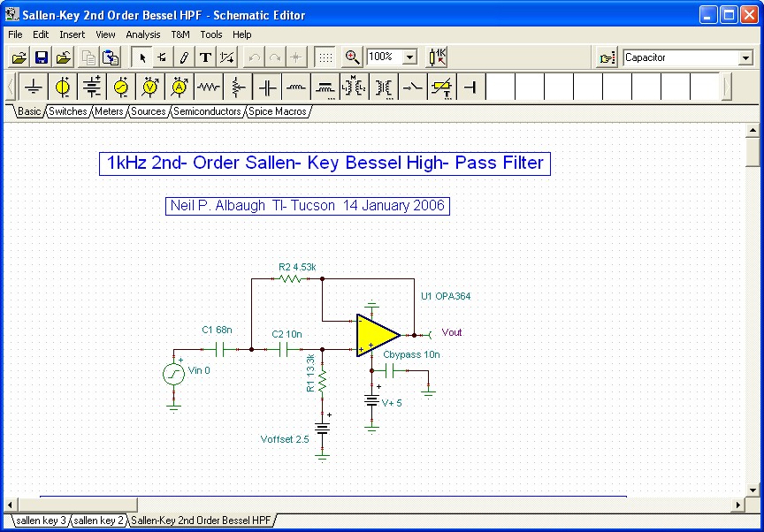
Task: Select the arrow pointer selection tool
Action: pos(142,57)
